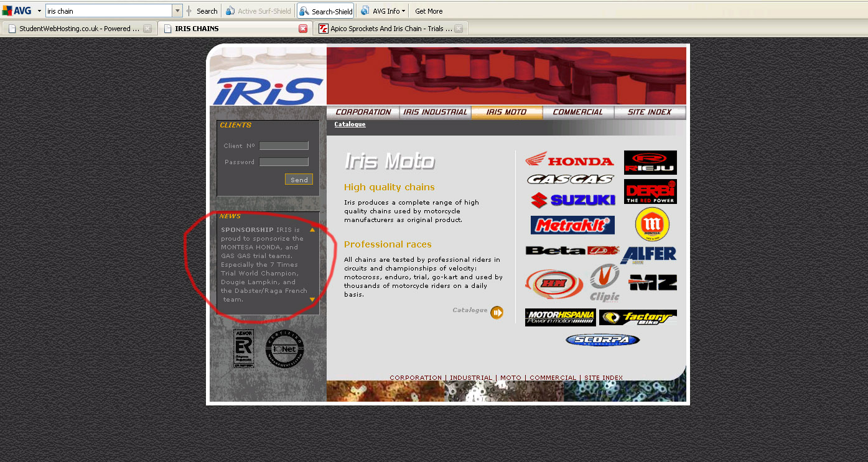Toggle Active Surf-Shield in AVG toolbar
Image resolution: width=868 pixels, height=462 pixels.
coord(258,11)
